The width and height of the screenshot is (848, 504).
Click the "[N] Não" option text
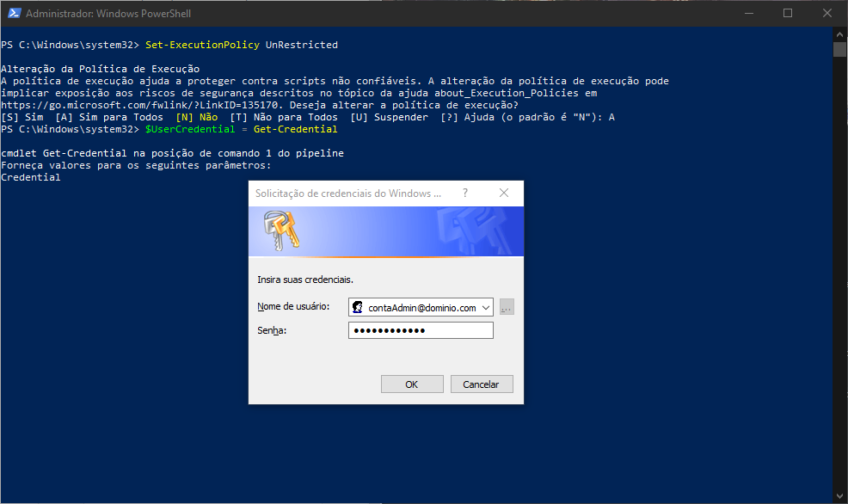coord(197,117)
